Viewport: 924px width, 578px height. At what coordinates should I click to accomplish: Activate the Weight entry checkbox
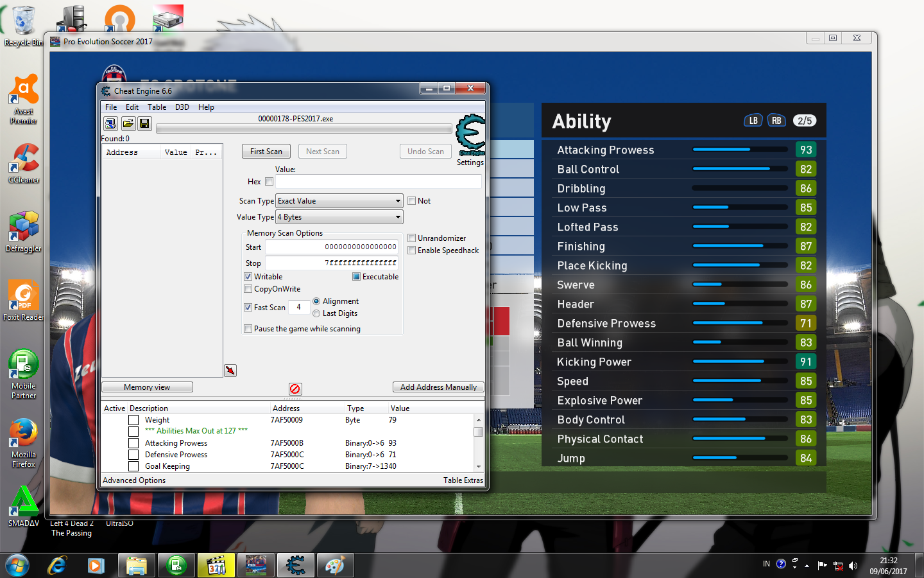[x=133, y=420]
